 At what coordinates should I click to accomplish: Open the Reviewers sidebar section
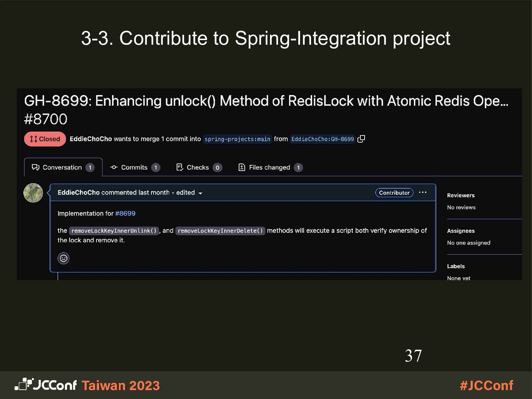(461, 195)
